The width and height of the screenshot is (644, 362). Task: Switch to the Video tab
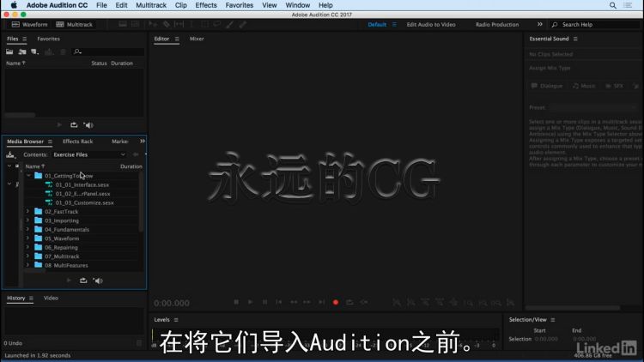pyautogui.click(x=51, y=298)
